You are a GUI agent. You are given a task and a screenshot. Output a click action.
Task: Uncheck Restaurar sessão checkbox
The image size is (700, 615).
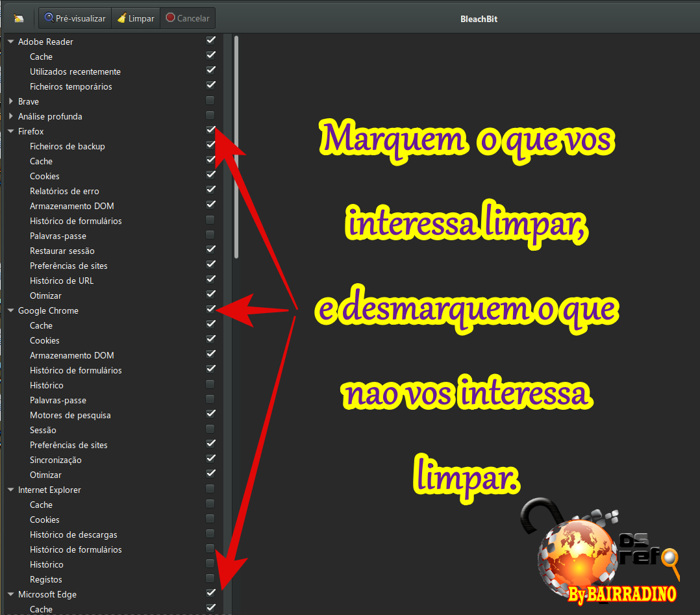210,249
